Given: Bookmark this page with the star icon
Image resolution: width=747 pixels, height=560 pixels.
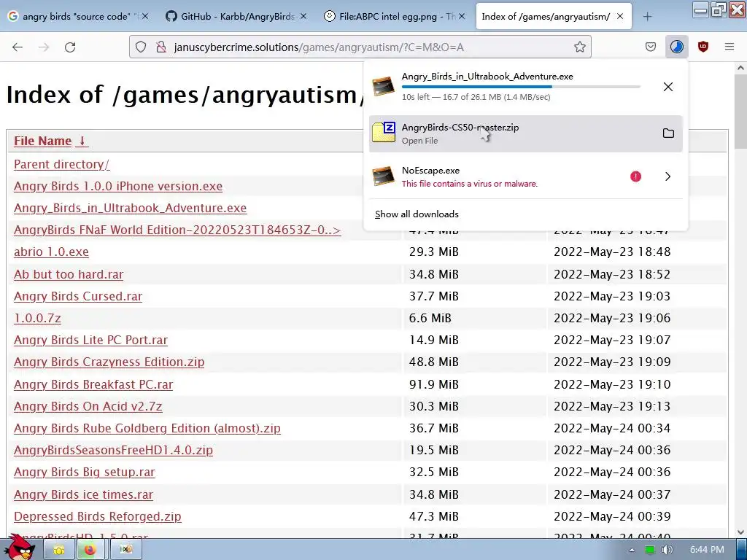Looking at the screenshot, I should (580, 47).
